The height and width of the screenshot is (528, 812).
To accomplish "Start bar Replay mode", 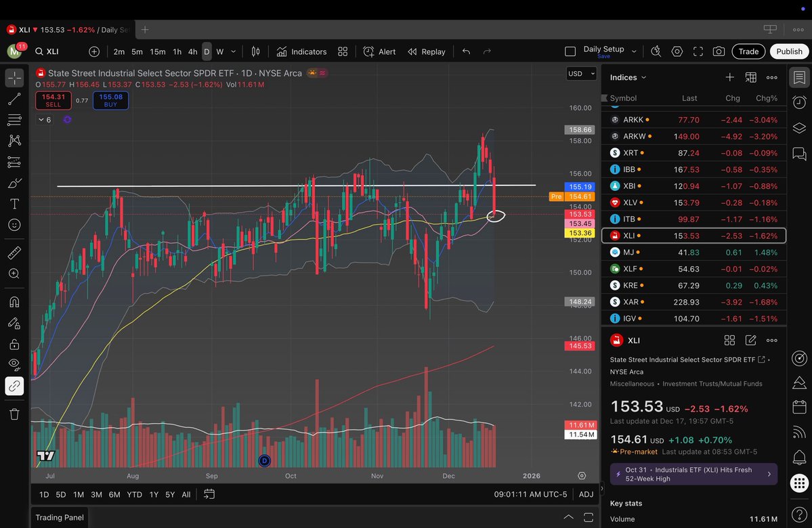I will [427, 51].
